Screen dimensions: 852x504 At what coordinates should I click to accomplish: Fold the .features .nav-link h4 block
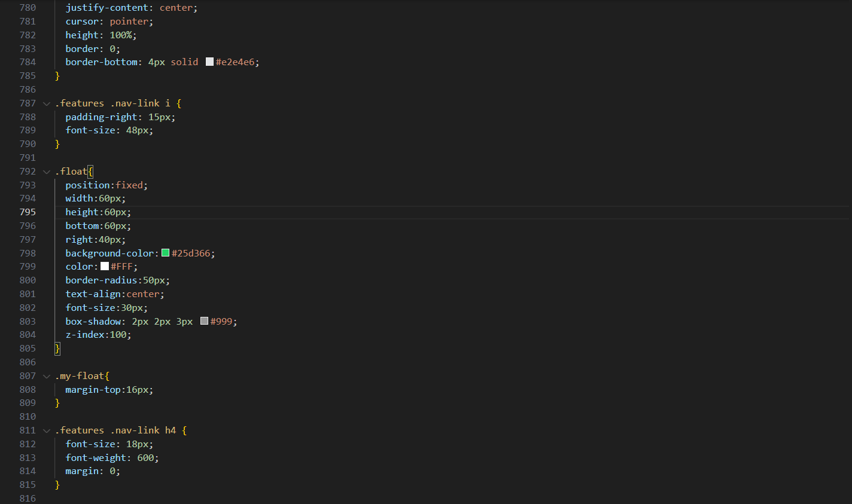click(47, 430)
